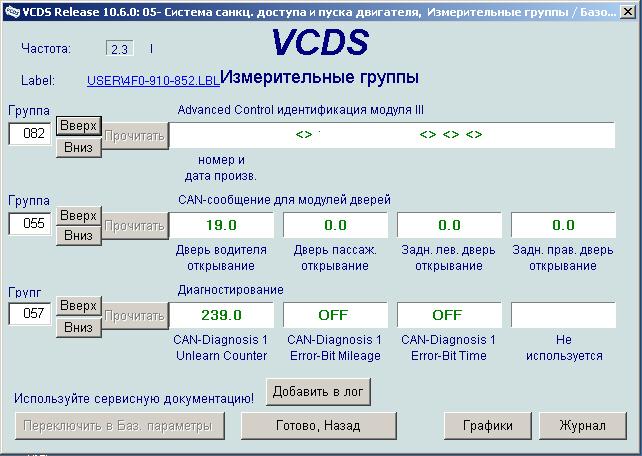Click Advanced Control идентификация модуля III title
This screenshot has width=642, height=456.
pos(301,110)
